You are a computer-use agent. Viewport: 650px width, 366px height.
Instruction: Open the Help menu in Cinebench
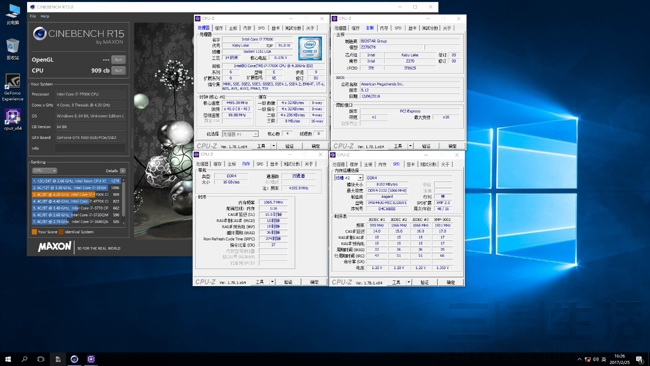pyautogui.click(x=45, y=16)
